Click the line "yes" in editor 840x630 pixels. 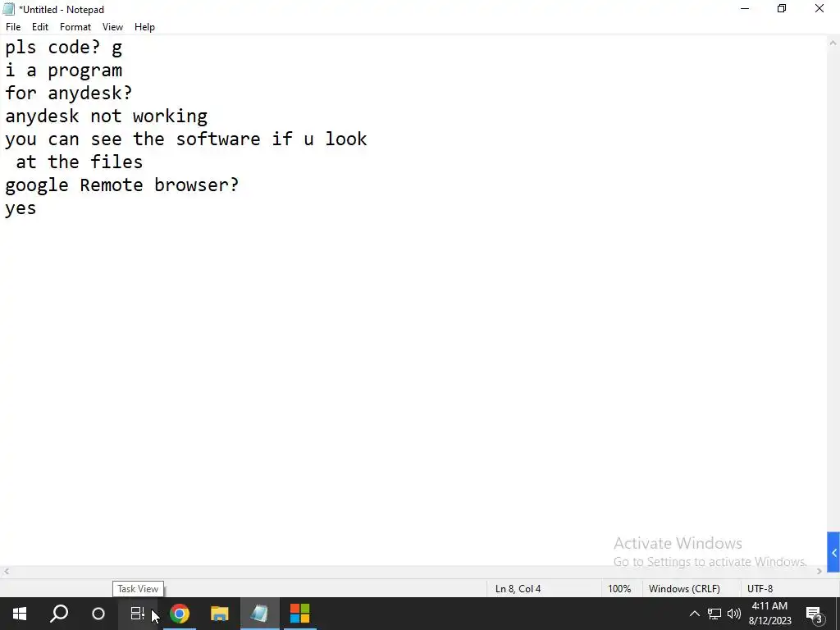pyautogui.click(x=21, y=208)
